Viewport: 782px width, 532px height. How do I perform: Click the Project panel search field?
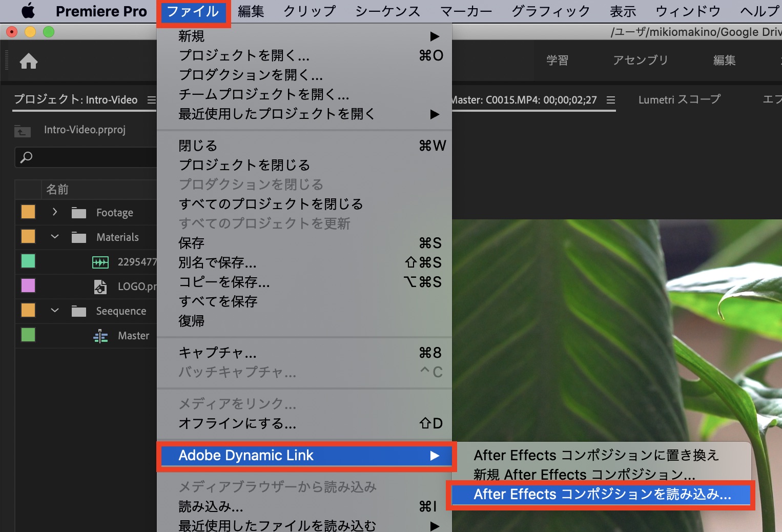(x=86, y=157)
